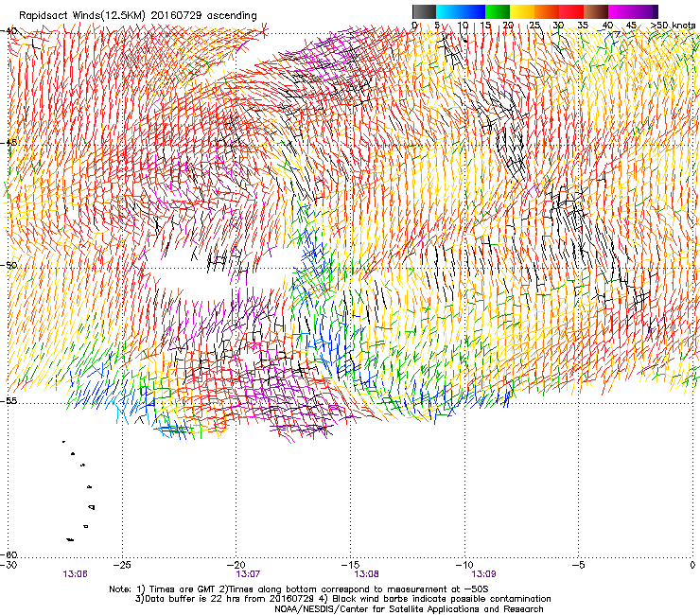Viewport: 700px width, 615px height.
Task: Select the 'Data buffer is 22 hrs' note line
Action: point(342,599)
